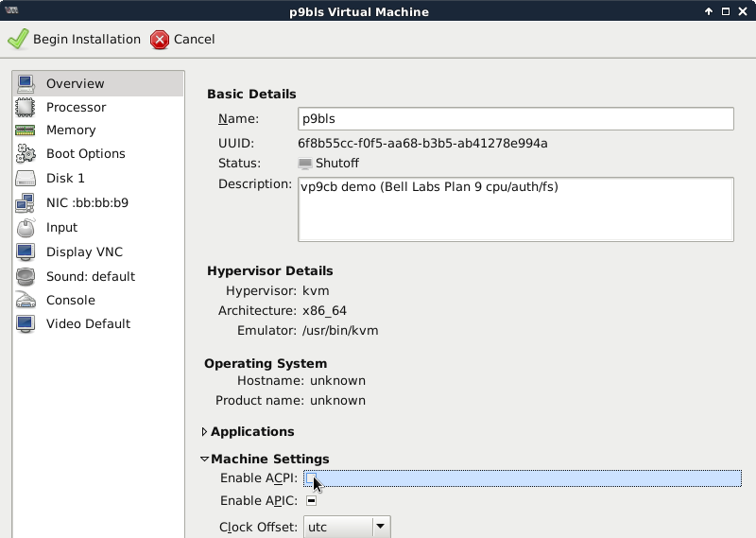
Task: Select the Disk 1 drive icon
Action: (26, 178)
